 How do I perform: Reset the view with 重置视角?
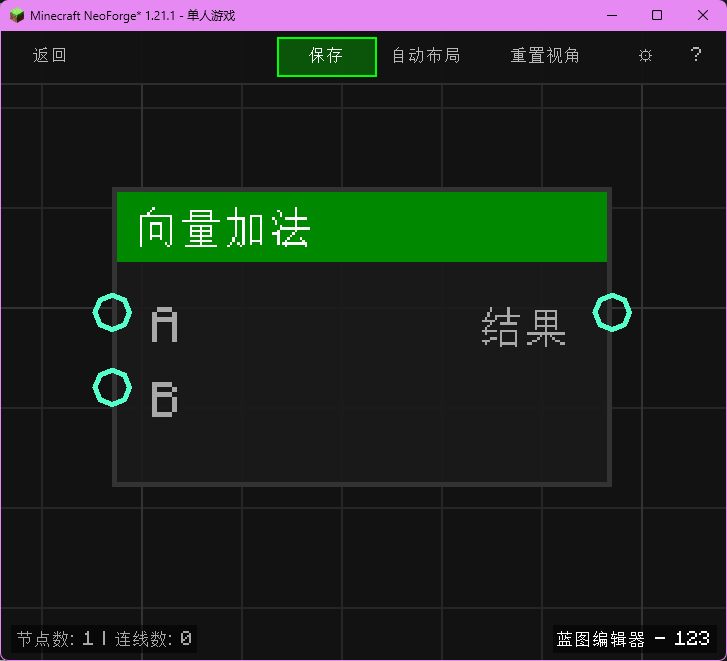pos(545,56)
